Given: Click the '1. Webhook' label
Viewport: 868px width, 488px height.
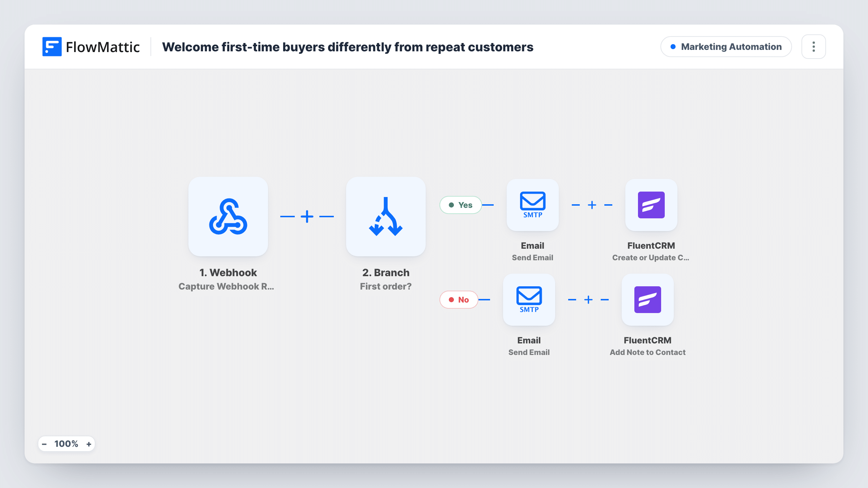Looking at the screenshot, I should [228, 273].
